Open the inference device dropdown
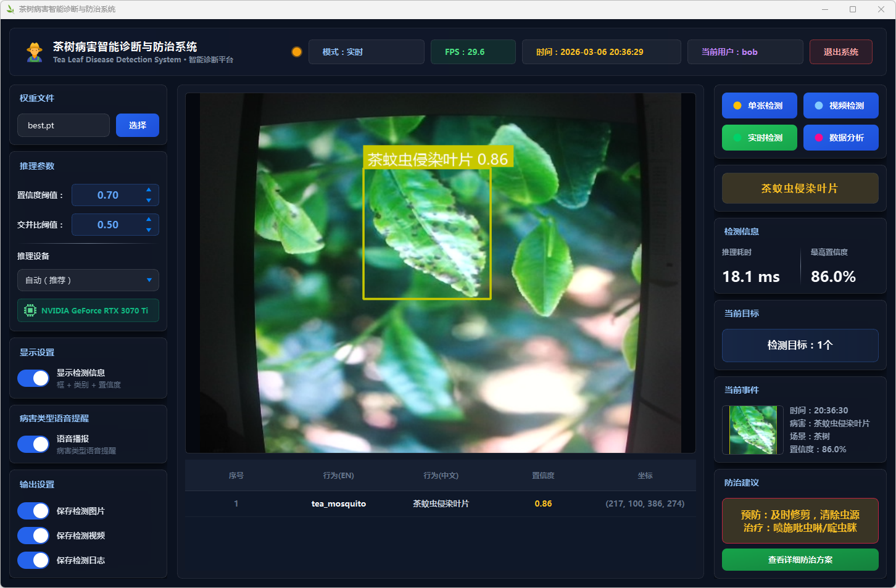This screenshot has height=588, width=896. (x=88, y=280)
